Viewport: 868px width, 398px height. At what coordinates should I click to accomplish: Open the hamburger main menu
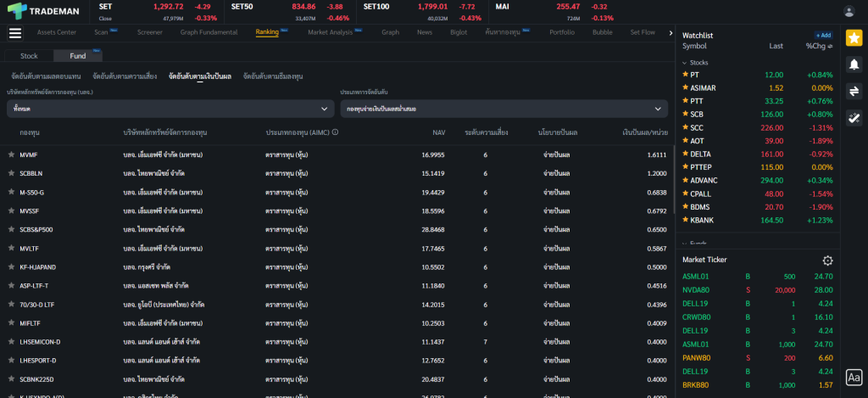[x=14, y=33]
